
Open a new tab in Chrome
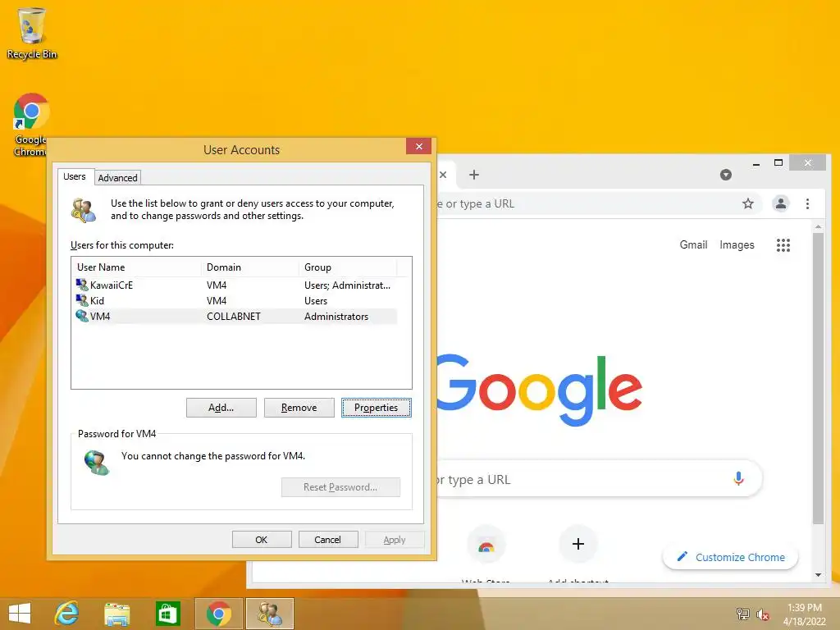474,175
